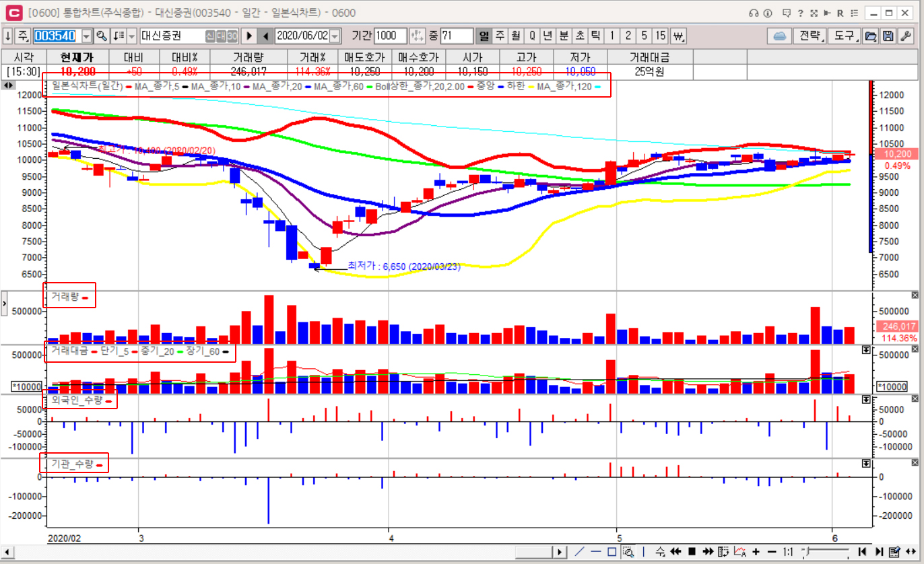This screenshot has width=924, height=564.
Task: Click the period adjust arrows icon
Action: pyautogui.click(x=418, y=36)
